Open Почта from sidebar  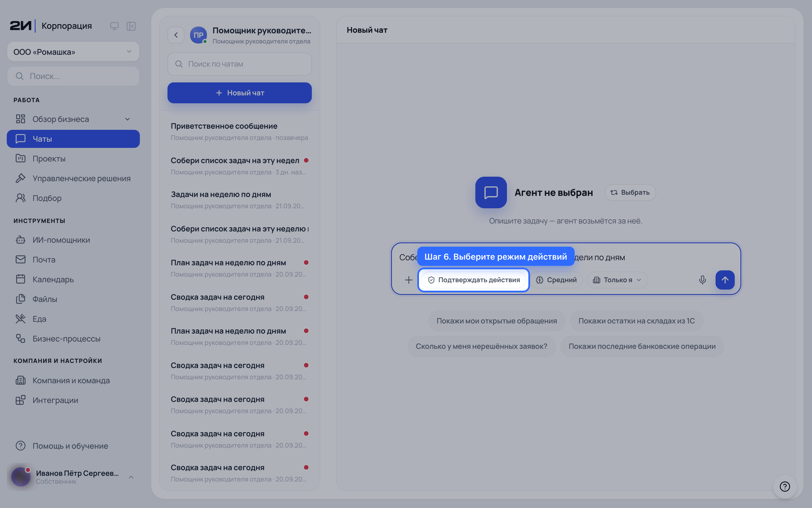coord(73,260)
